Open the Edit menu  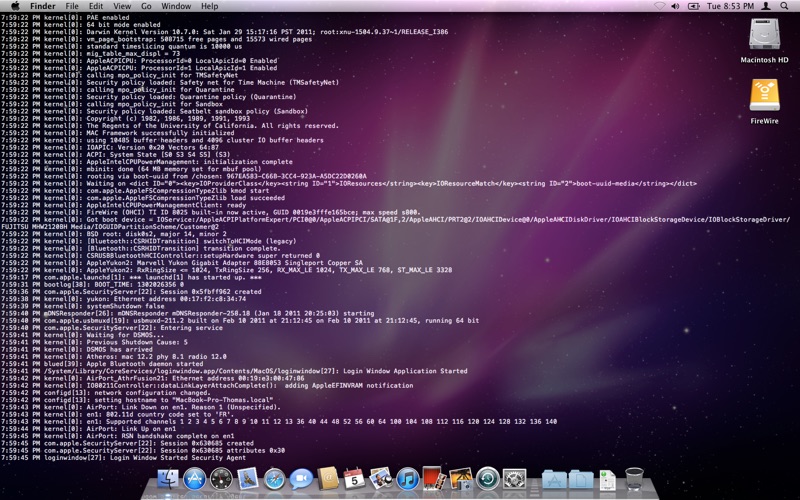[x=96, y=6]
